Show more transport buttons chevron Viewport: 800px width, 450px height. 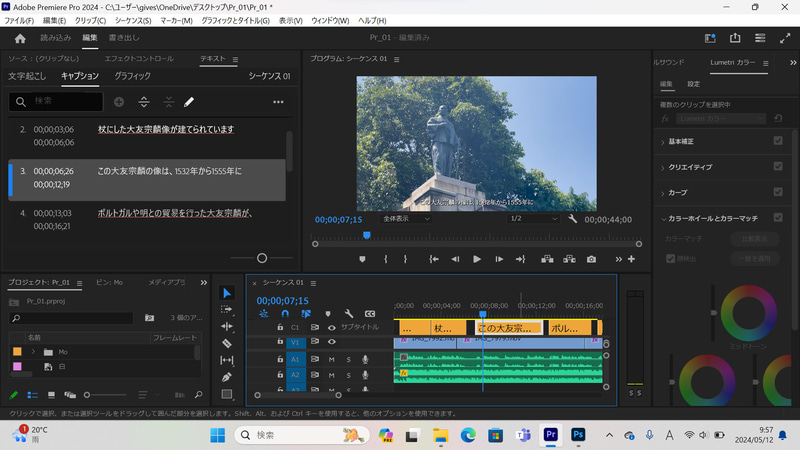pos(618,259)
